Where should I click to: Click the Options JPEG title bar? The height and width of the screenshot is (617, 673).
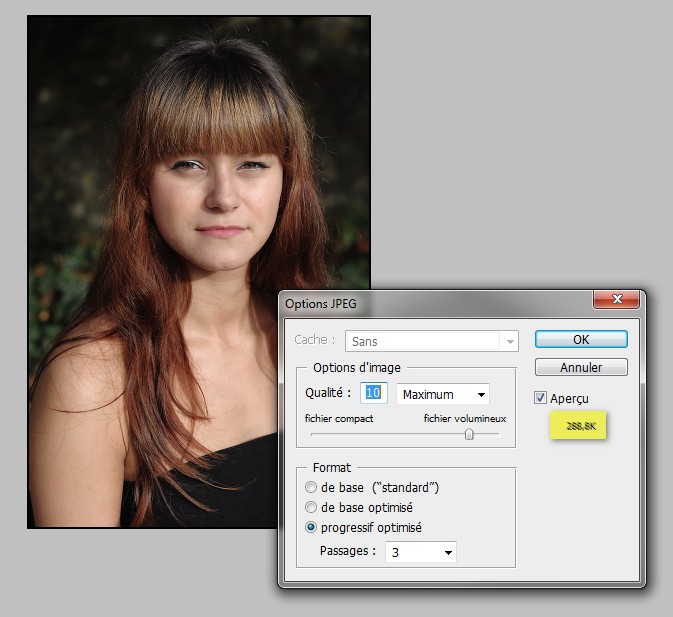[x=438, y=304]
